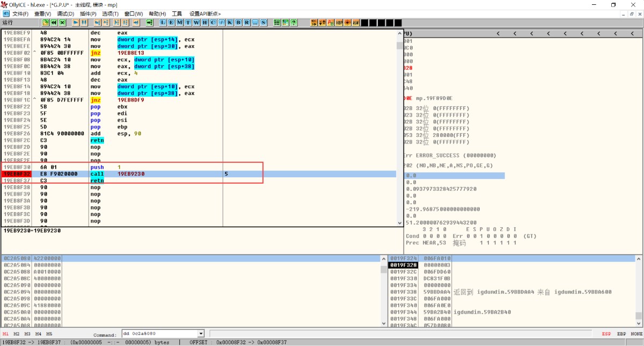The width and height of the screenshot is (644, 346).
Task: Open the 调试(D) debug menu
Action: [65, 13]
